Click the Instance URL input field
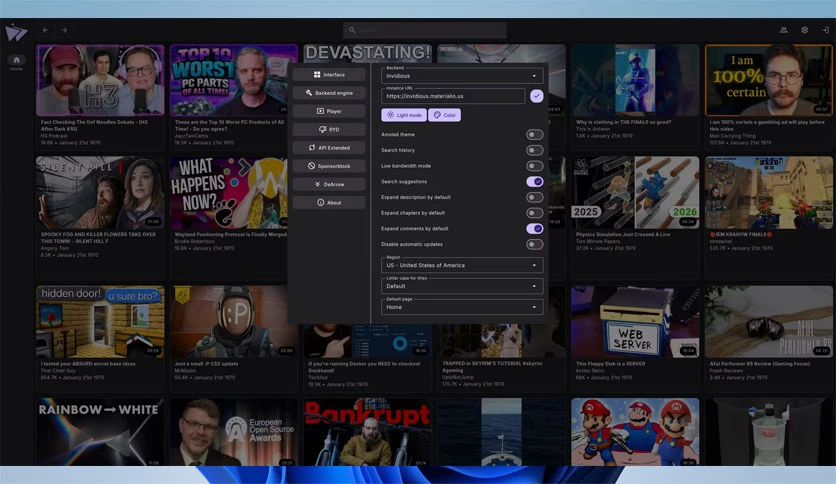This screenshot has width=836, height=484. 453,96
